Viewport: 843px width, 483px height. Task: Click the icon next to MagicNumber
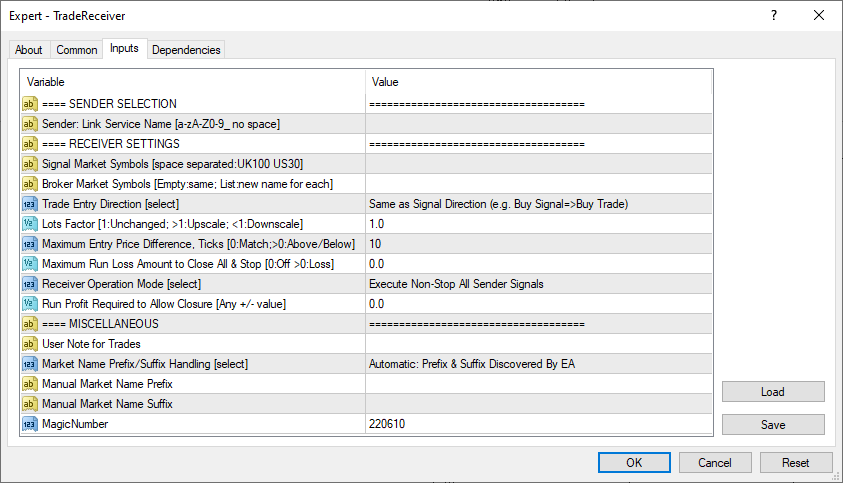point(29,424)
